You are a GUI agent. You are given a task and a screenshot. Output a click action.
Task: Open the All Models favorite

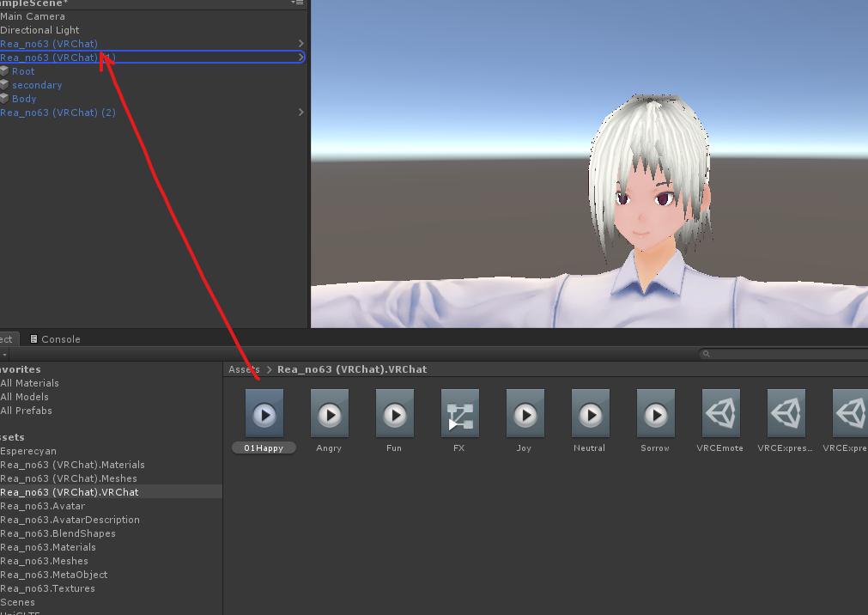(x=24, y=397)
